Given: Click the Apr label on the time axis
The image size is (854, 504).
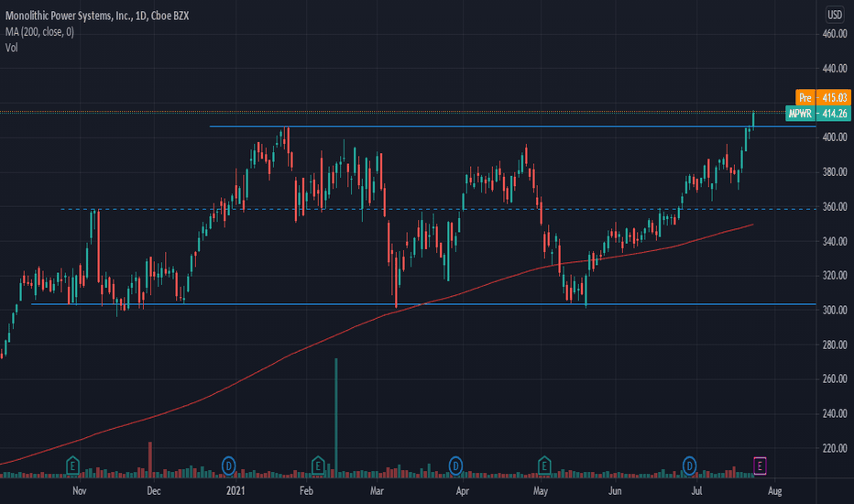Looking at the screenshot, I should point(463,491).
